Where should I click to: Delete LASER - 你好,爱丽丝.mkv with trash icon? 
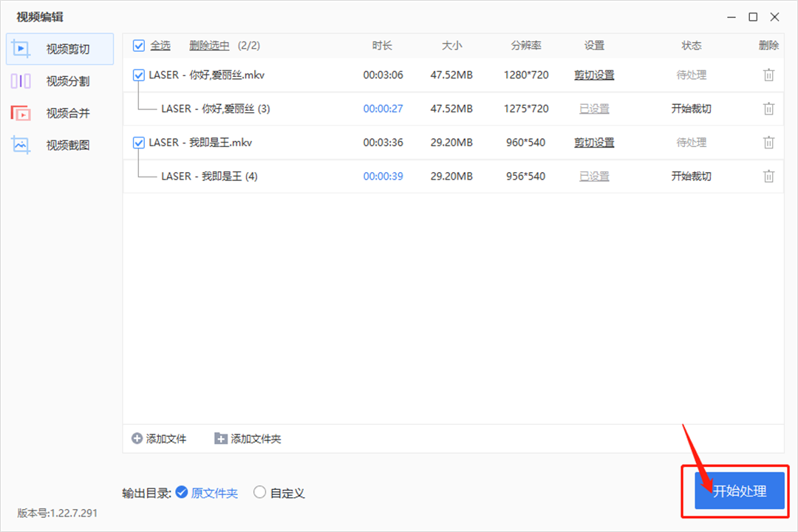(x=768, y=75)
